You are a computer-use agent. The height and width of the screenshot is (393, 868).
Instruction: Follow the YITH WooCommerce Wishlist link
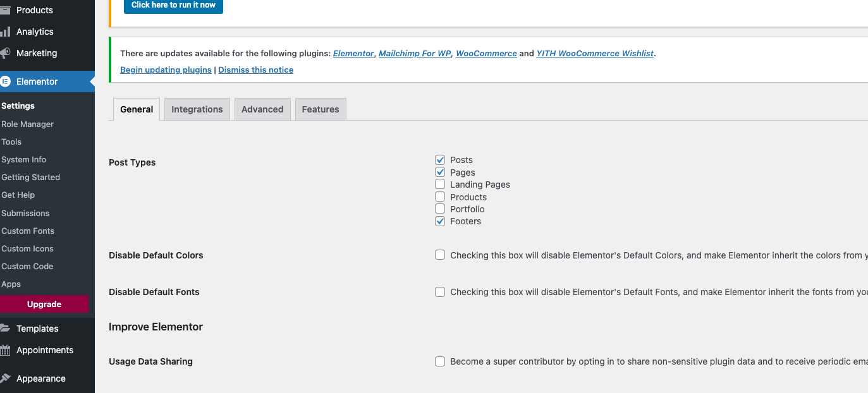coord(595,54)
